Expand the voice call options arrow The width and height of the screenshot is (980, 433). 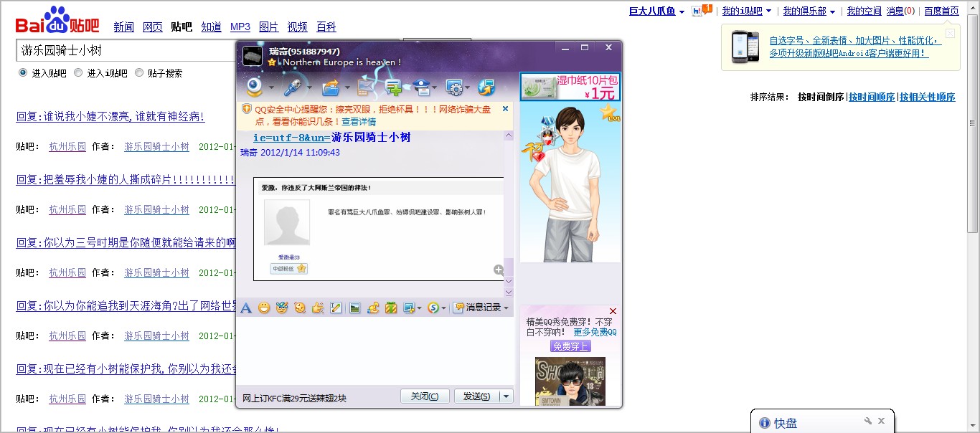308,88
